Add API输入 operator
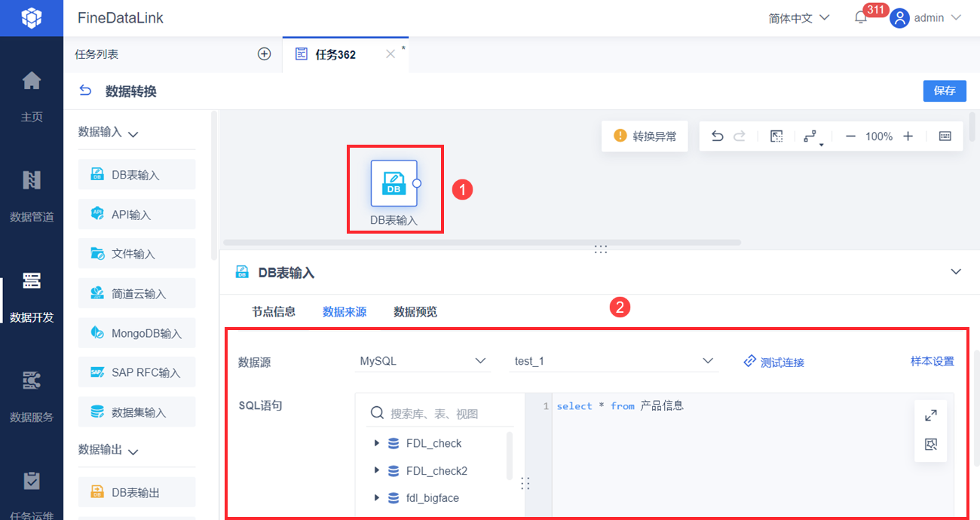Viewport: 980px width, 520px height. click(x=136, y=215)
